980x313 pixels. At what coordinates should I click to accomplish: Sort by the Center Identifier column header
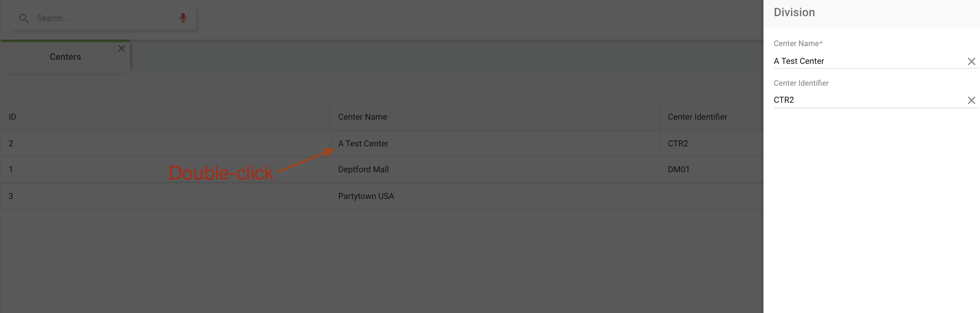point(697,116)
